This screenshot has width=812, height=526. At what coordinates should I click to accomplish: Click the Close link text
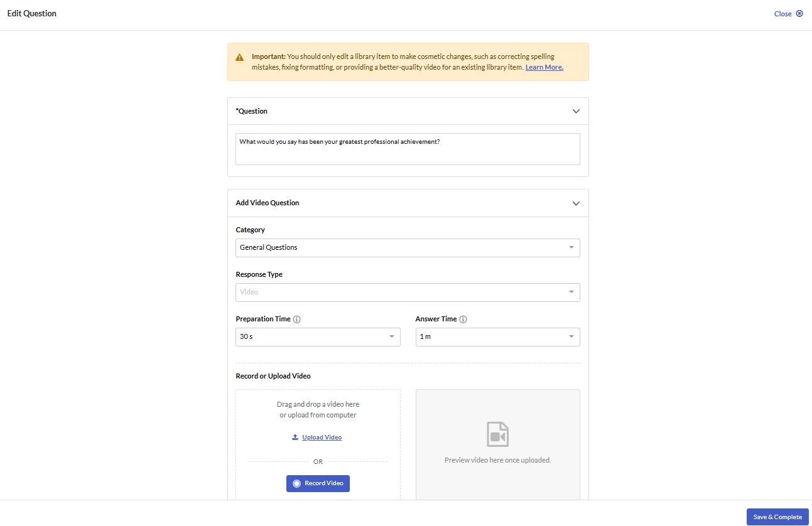tap(782, 14)
